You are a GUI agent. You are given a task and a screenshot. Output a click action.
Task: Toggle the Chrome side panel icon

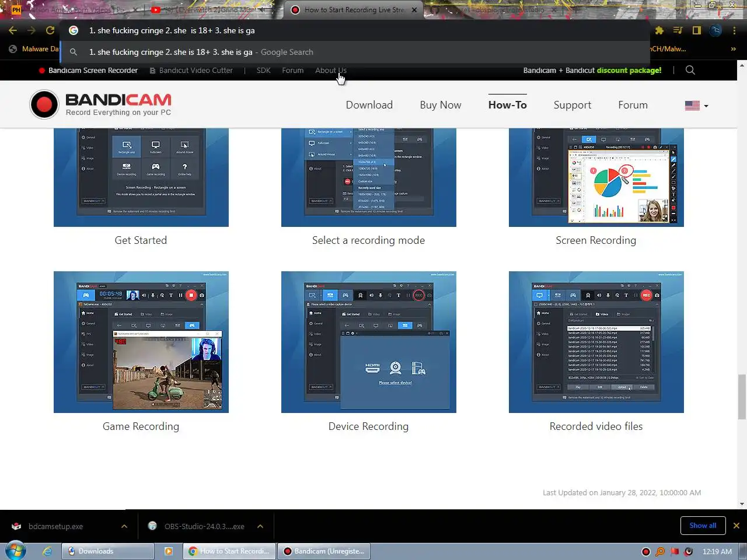[x=696, y=30]
